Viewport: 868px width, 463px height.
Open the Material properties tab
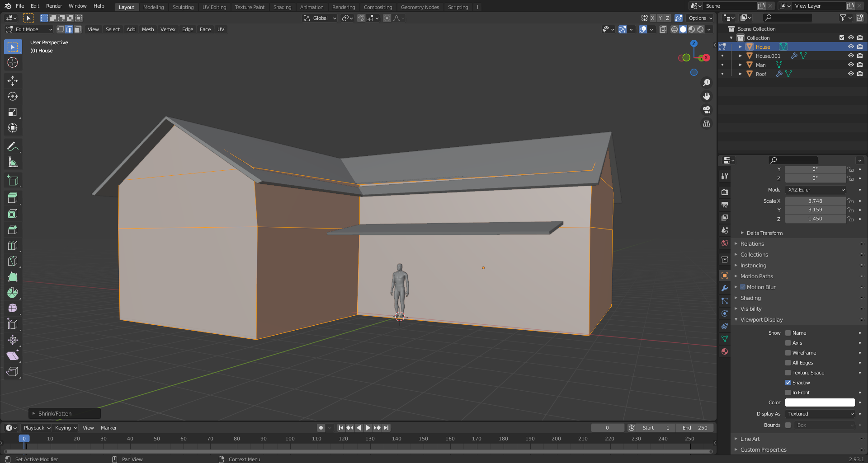tap(725, 351)
